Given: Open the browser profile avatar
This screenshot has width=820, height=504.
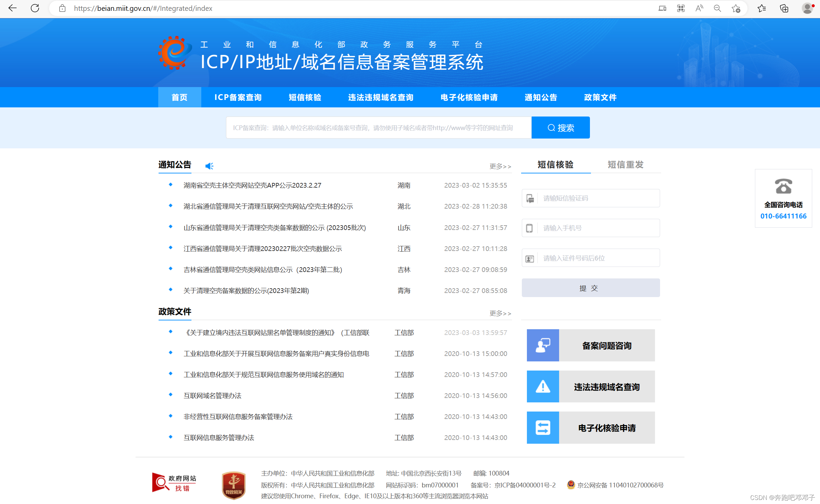Looking at the screenshot, I should [x=807, y=8].
